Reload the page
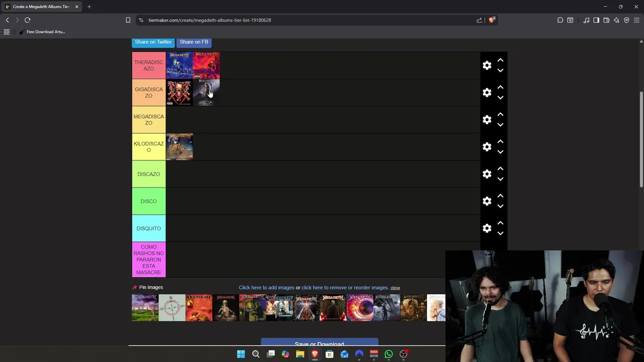The height and width of the screenshot is (362, 644). 27,20
